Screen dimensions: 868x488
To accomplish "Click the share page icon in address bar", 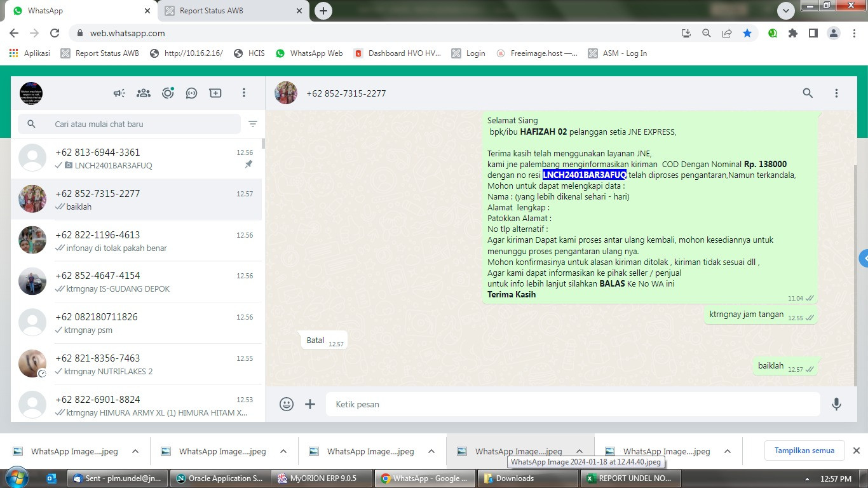I will coord(727,33).
